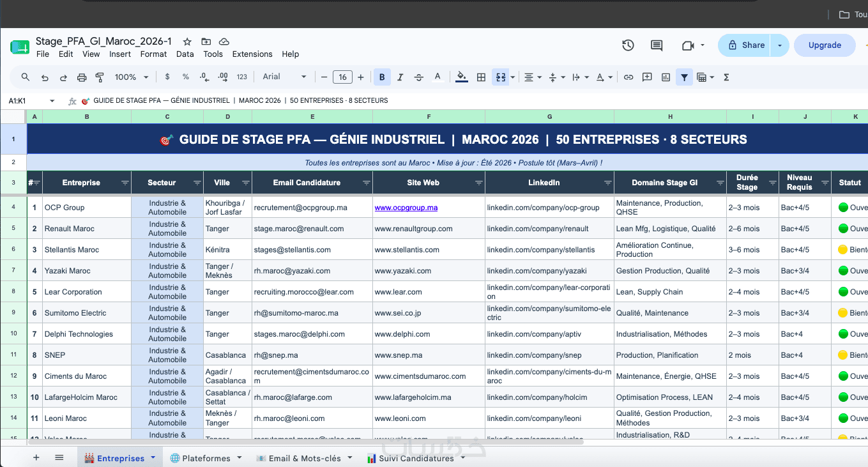Toggle bold formatting

[x=382, y=77]
